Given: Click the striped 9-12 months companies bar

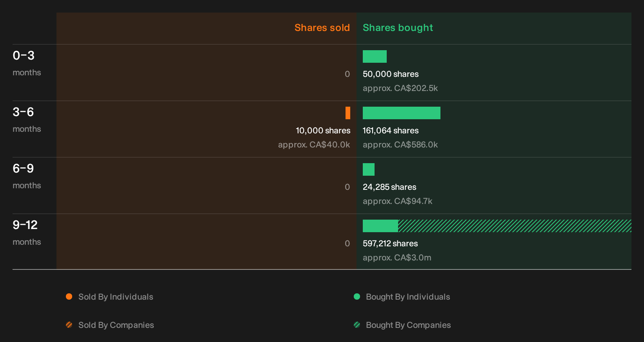Looking at the screenshot, I should point(515,226).
